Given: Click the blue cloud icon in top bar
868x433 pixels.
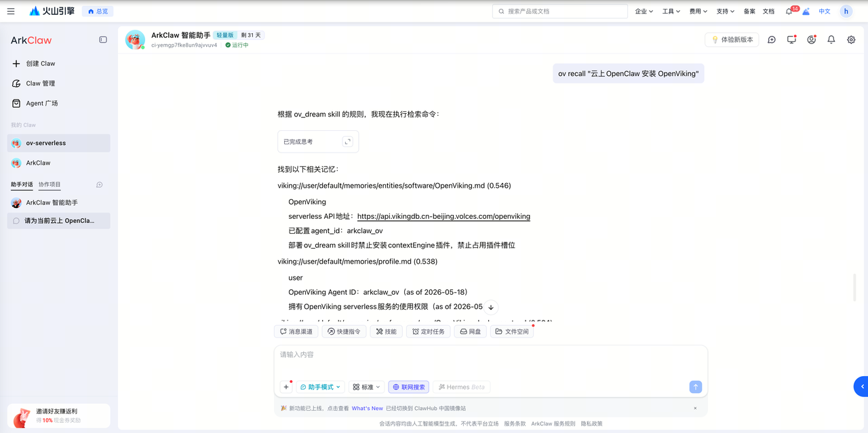Looking at the screenshot, I should click(x=806, y=12).
